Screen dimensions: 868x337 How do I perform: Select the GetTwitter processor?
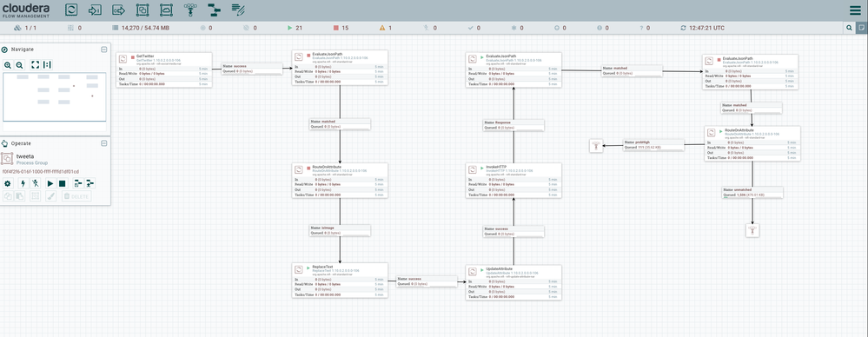pos(164,69)
